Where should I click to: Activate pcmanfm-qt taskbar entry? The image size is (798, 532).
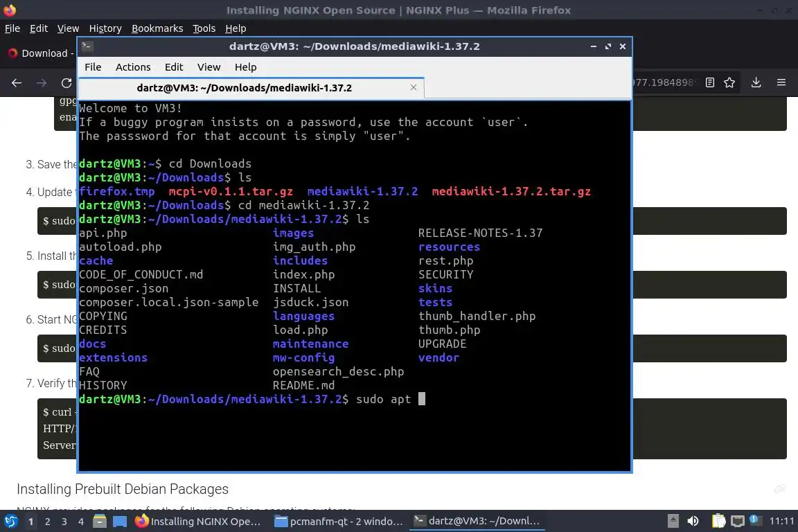[x=339, y=522]
